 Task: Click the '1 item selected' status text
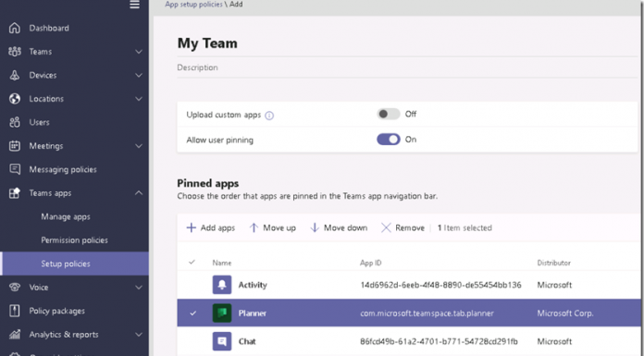tap(464, 227)
